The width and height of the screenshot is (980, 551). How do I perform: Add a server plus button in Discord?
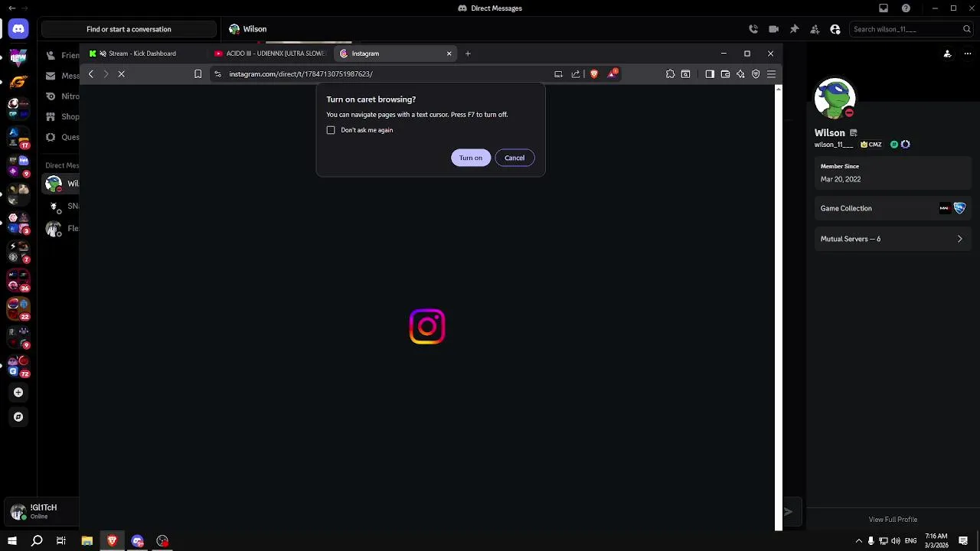click(x=18, y=393)
